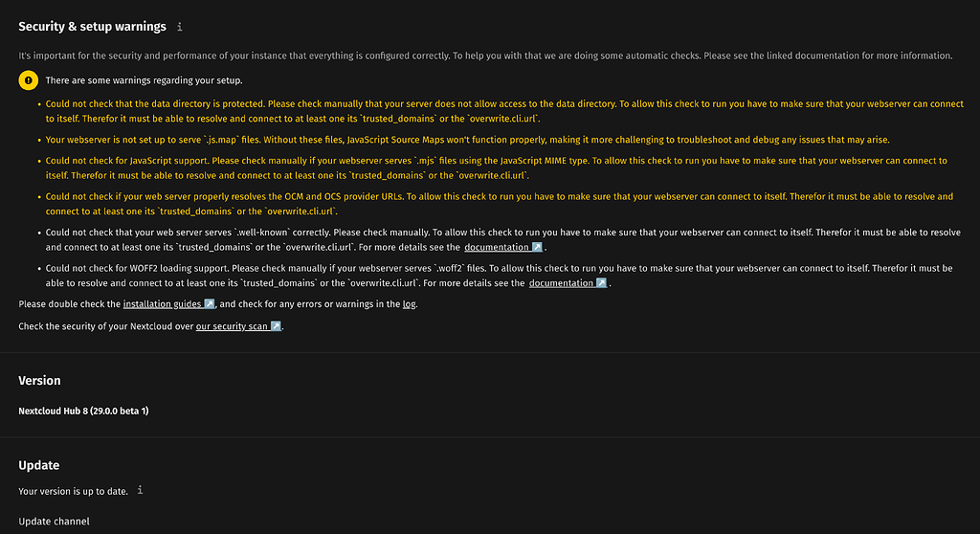Open the installation guides link
This screenshot has width=980, height=534.
point(162,304)
